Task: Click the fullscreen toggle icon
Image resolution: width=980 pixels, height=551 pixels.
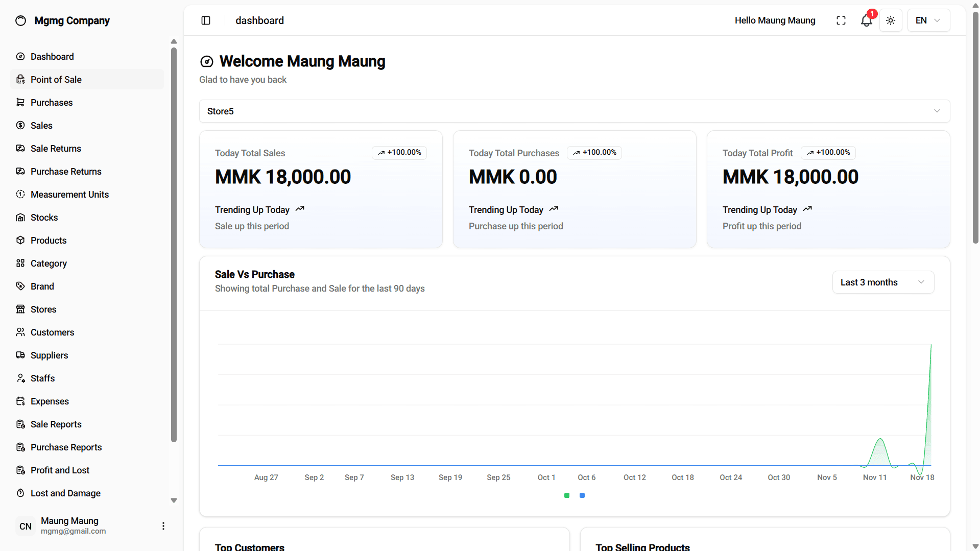Action: (x=841, y=20)
